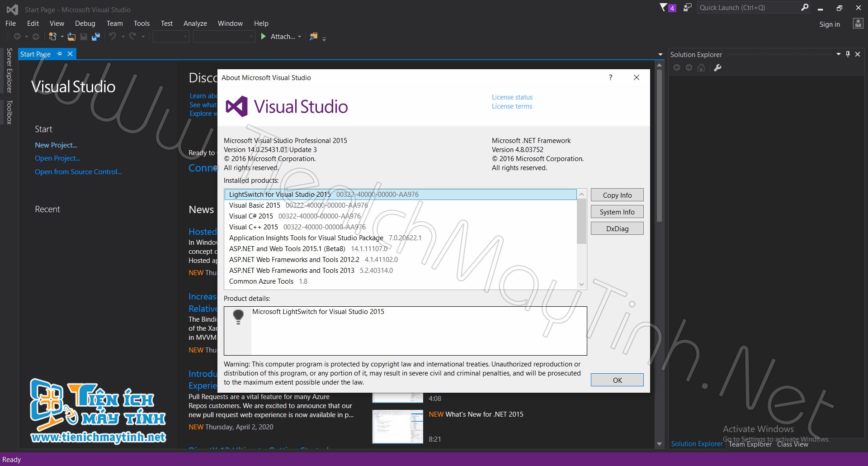The image size is (868, 466).
Task: Click the Redo toolbar icon
Action: coord(132,36)
